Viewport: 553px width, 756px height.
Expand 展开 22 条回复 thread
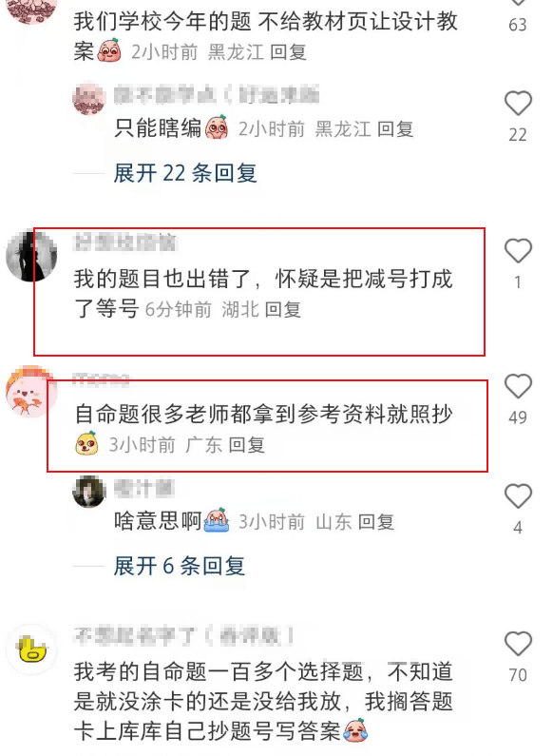pos(185,173)
